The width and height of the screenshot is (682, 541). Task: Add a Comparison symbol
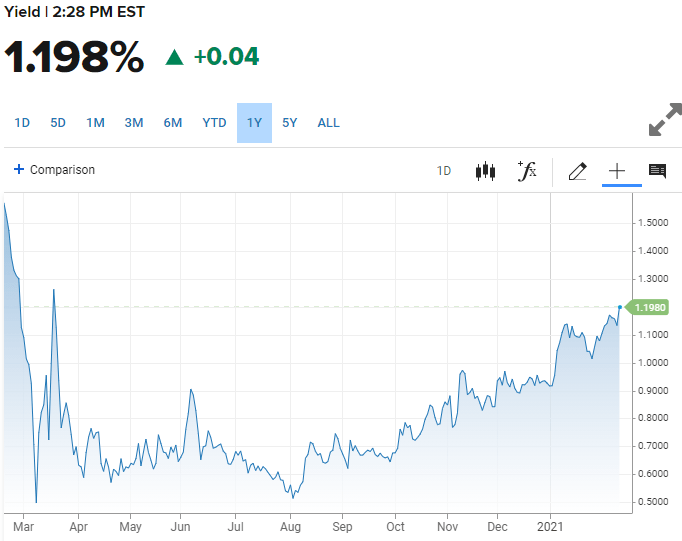54,169
